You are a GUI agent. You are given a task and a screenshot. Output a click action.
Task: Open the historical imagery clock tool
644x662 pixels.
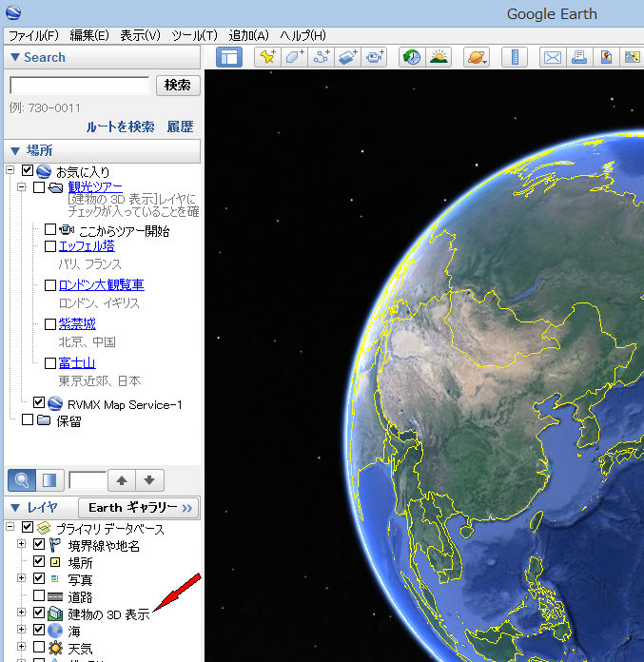tap(412, 57)
